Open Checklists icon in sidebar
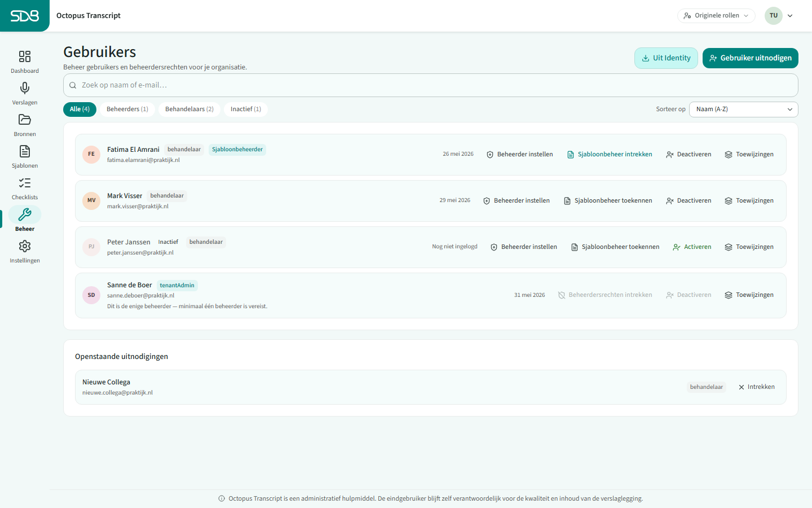 pos(25,183)
